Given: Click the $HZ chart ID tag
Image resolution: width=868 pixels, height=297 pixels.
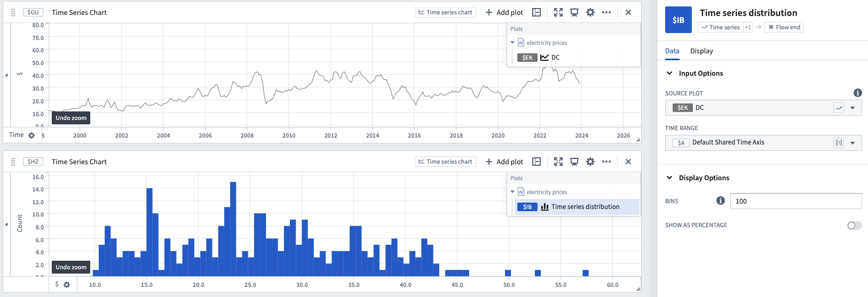Looking at the screenshot, I should (x=33, y=162).
